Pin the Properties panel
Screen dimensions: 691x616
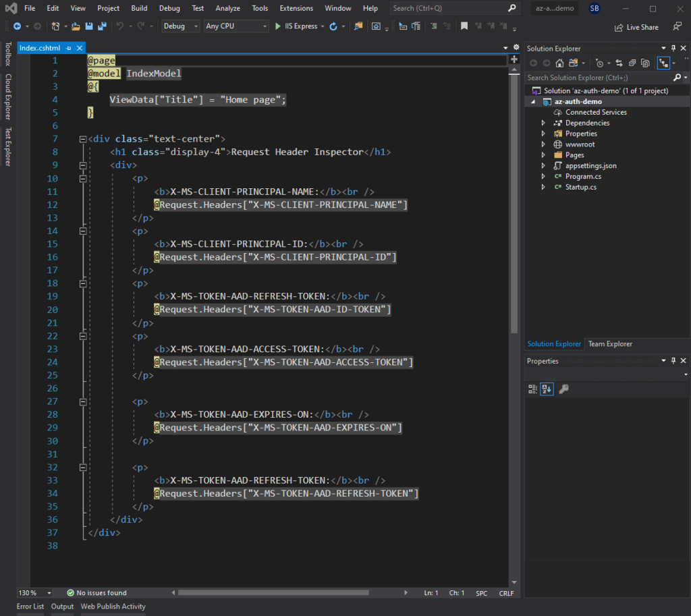point(673,360)
